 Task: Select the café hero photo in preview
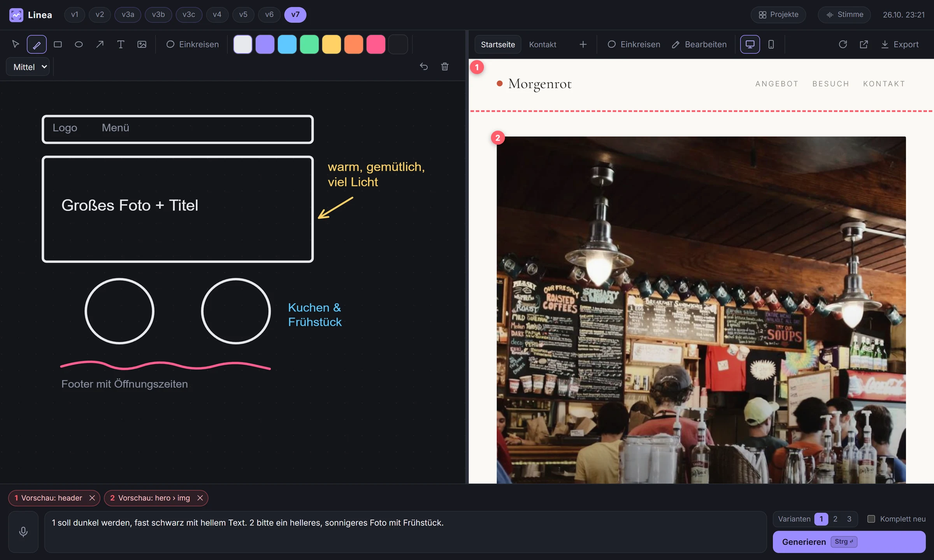click(x=701, y=310)
